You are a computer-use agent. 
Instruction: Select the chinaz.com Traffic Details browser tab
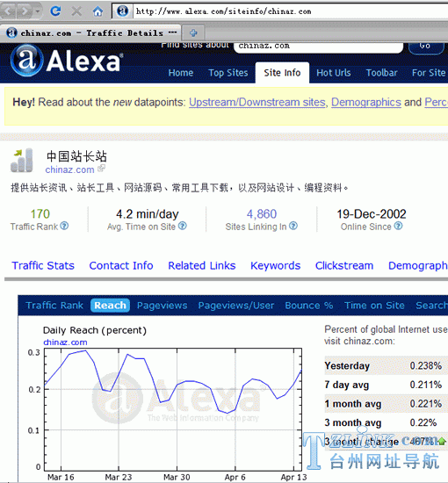(90, 32)
